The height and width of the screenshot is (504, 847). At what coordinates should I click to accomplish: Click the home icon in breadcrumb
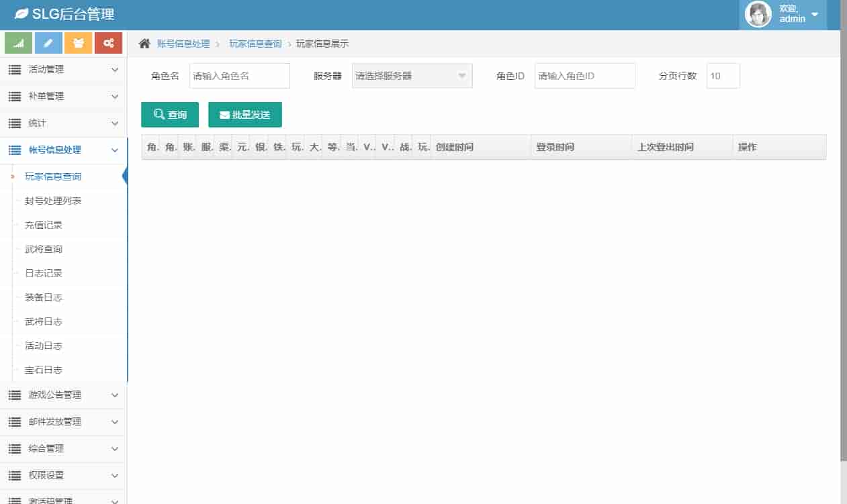(x=144, y=44)
